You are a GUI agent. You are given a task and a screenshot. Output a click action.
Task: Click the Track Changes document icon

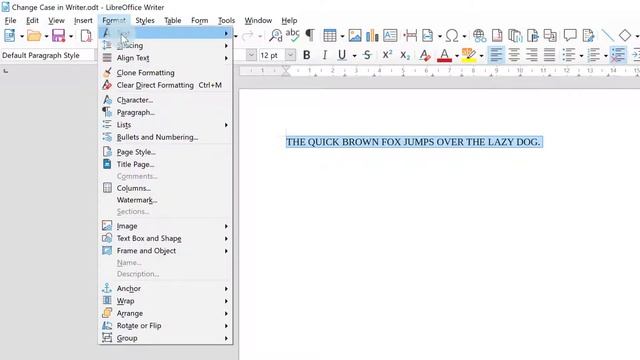(588, 36)
